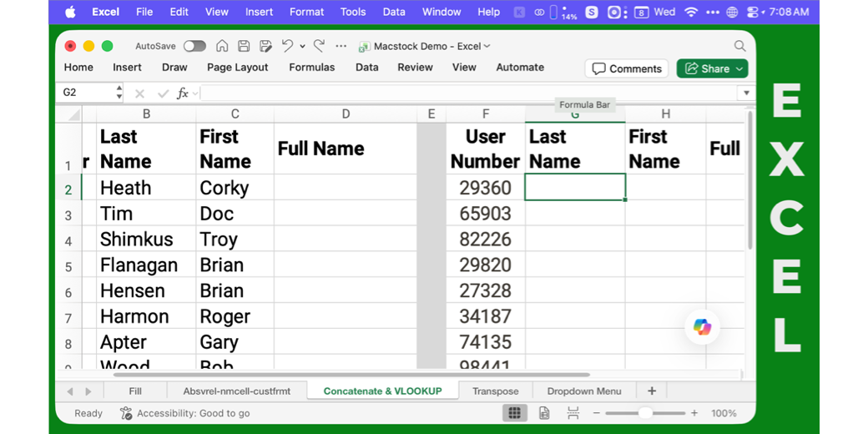868x434 pixels.
Task: Click the 100% zoom level button
Action: (x=724, y=413)
